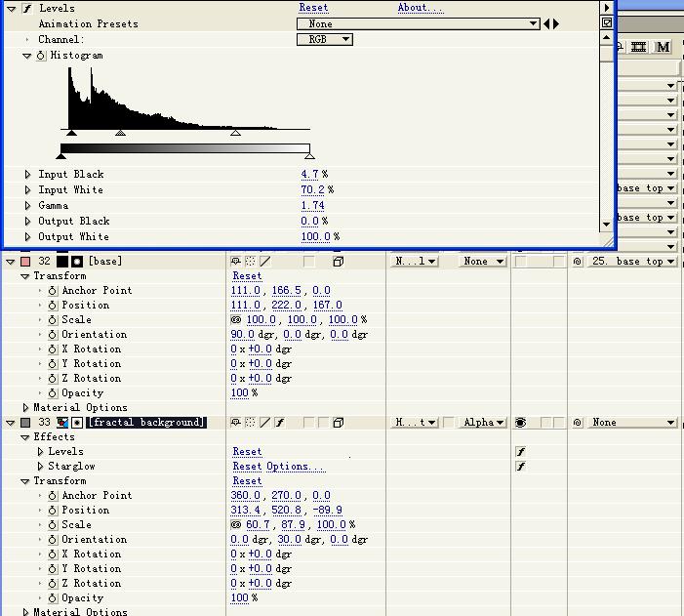This screenshot has width=684, height=616.
Task: Click the quality switch on fractal background layer
Action: (264, 422)
